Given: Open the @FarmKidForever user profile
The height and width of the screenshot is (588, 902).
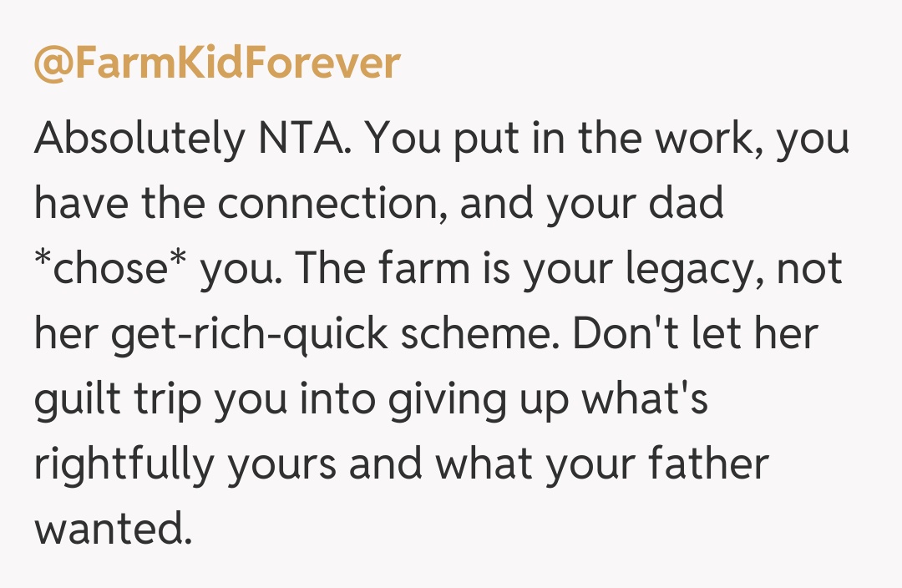Looking at the screenshot, I should pyautogui.click(x=217, y=64).
